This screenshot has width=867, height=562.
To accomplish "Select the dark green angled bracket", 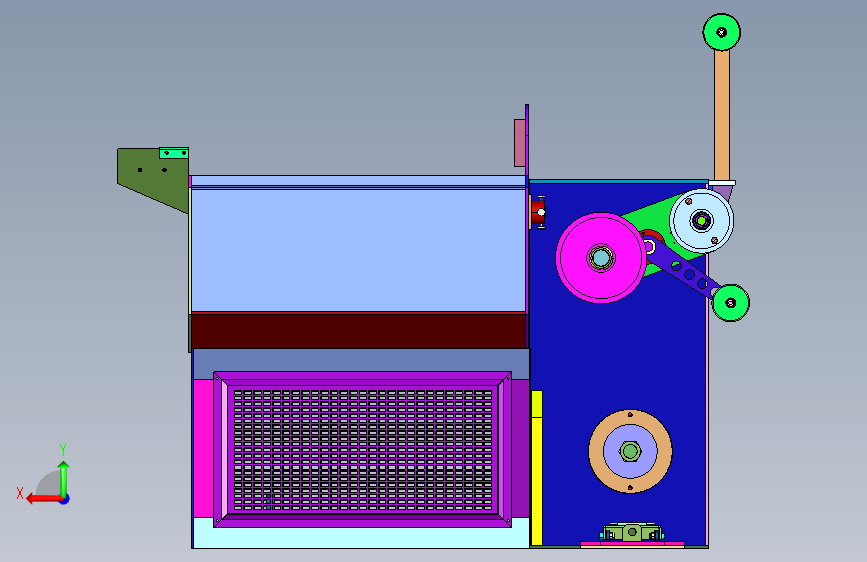I will 153,179.
